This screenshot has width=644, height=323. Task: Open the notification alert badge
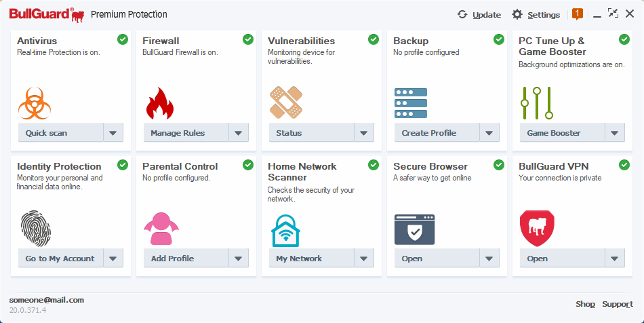[578, 14]
